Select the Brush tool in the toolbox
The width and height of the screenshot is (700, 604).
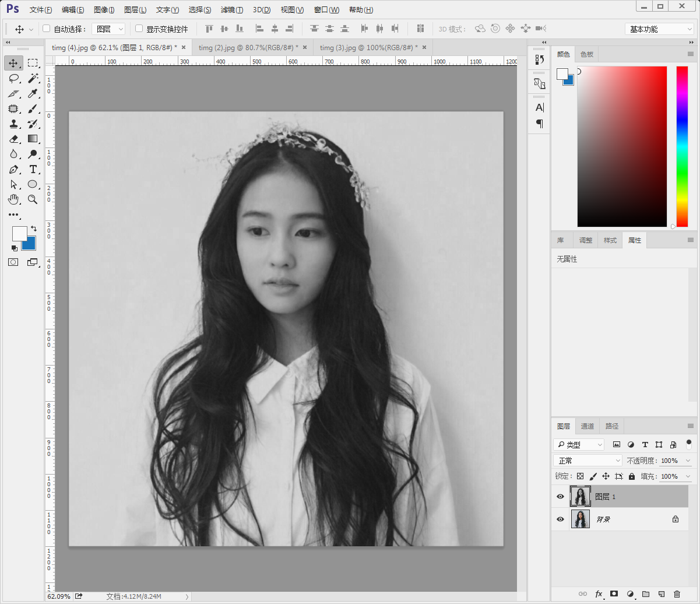point(33,108)
